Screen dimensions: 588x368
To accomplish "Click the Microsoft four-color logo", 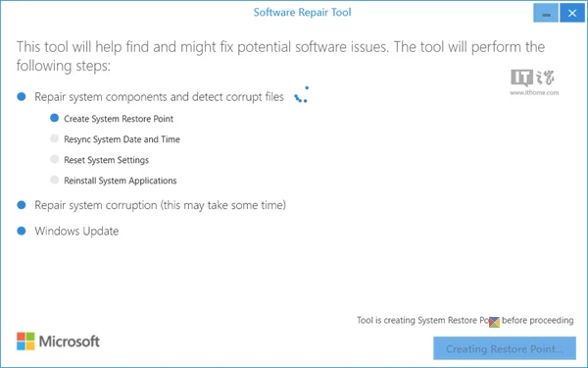I will pyautogui.click(x=25, y=341).
